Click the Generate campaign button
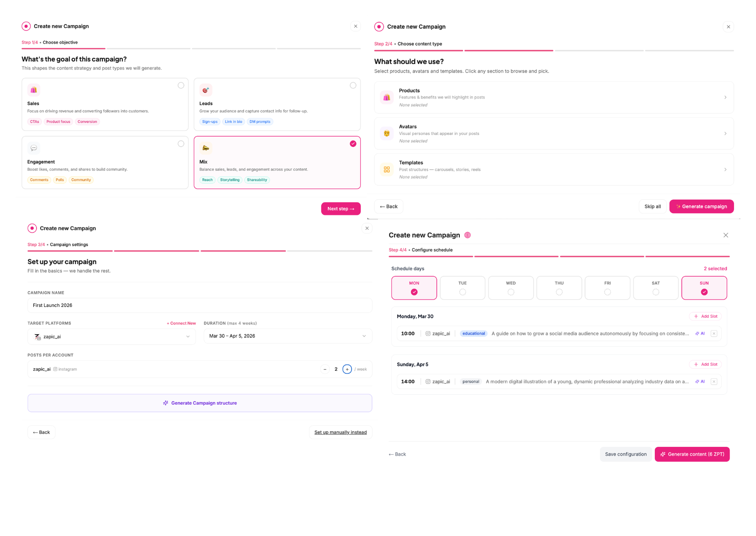This screenshot has width=756, height=536. coord(701,207)
